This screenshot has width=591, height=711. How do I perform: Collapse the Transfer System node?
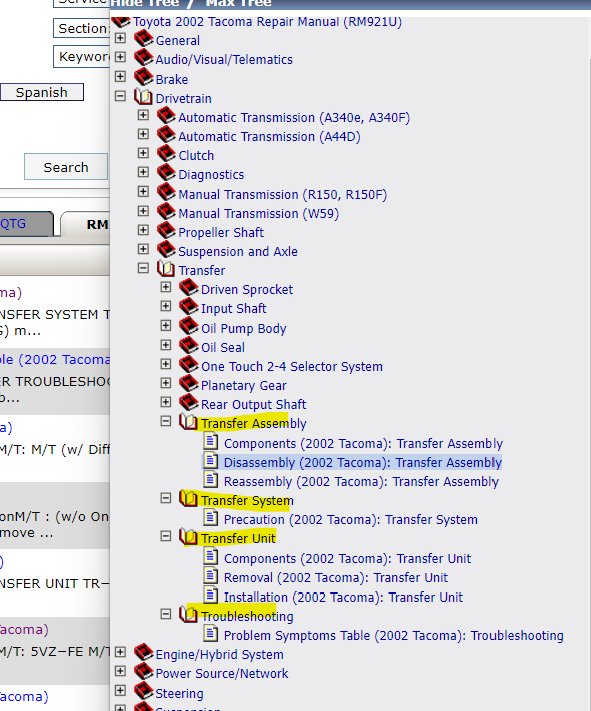click(166, 498)
